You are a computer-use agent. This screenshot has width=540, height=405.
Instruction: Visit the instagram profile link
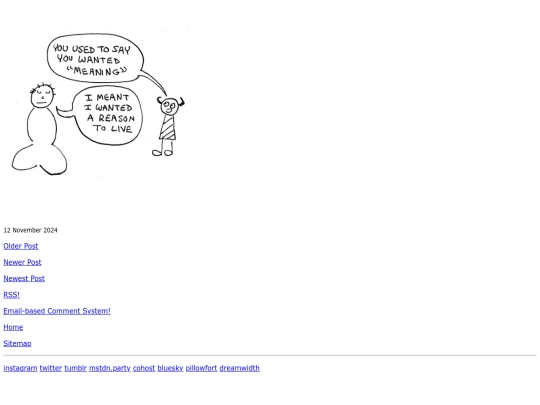coord(20,368)
